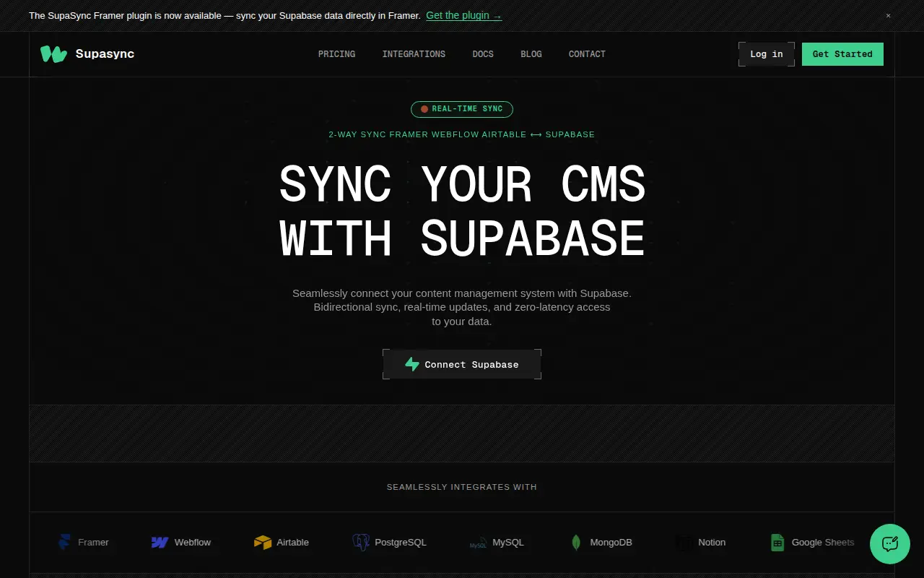Click the Supasync green logo icon
Image resolution: width=924 pixels, height=578 pixels.
tap(53, 54)
